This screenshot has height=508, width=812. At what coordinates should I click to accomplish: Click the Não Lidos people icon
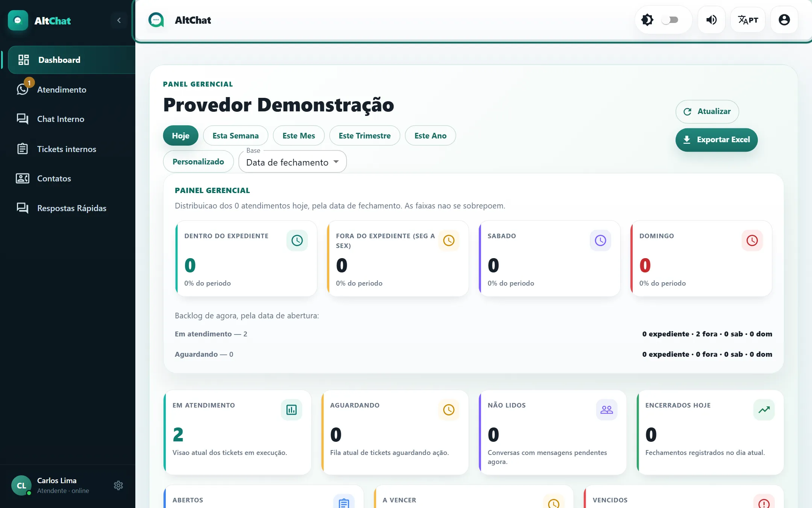click(606, 410)
